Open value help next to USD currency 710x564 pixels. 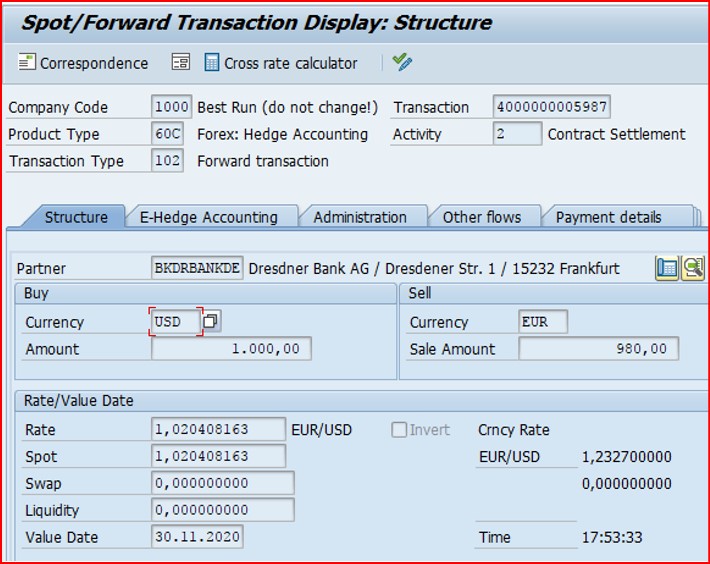pyautogui.click(x=211, y=321)
